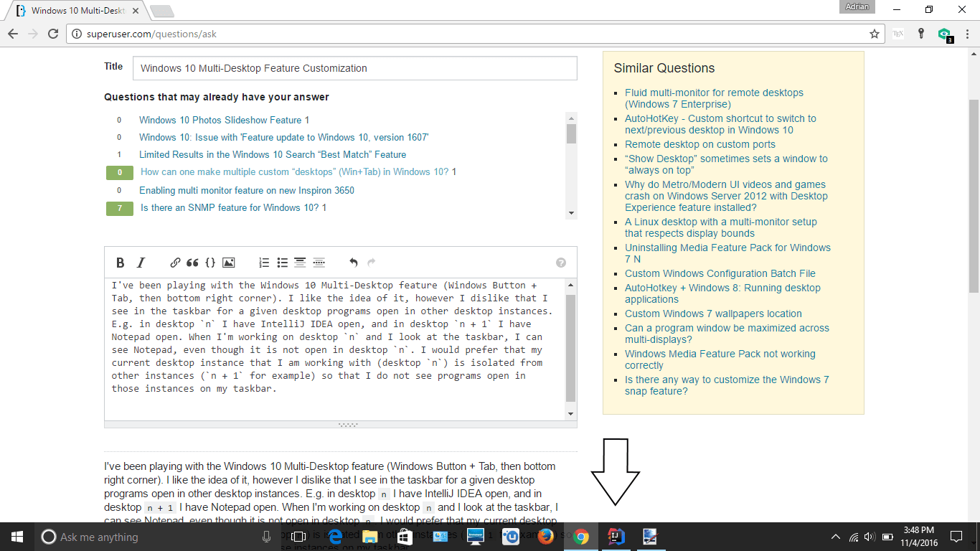Open 'customize the Windows 7 snap feature' link
Screen dimensions: 980x551
727,385
